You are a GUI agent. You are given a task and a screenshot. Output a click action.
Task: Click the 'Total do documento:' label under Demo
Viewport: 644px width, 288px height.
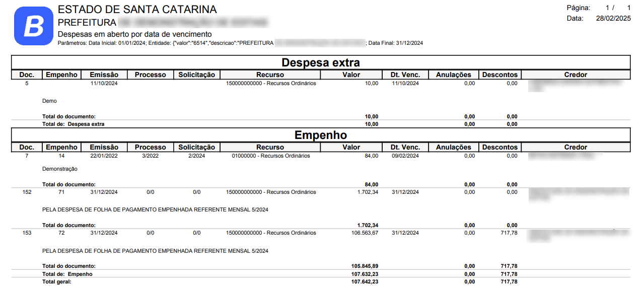[69, 116]
